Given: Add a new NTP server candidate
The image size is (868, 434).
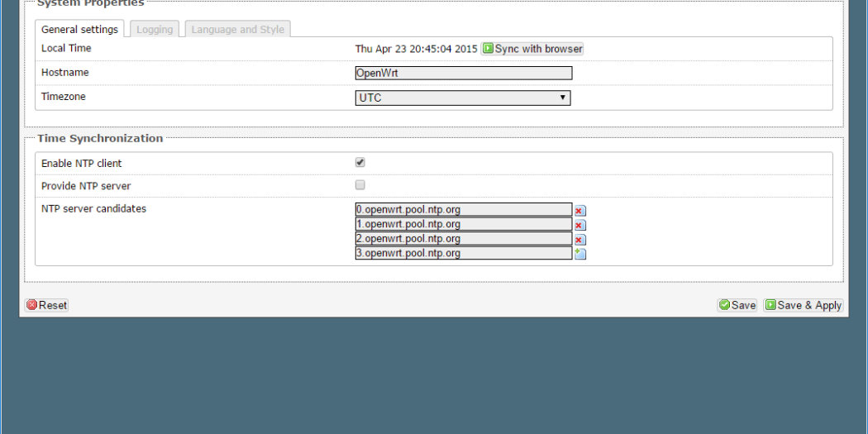Looking at the screenshot, I should tap(580, 254).
